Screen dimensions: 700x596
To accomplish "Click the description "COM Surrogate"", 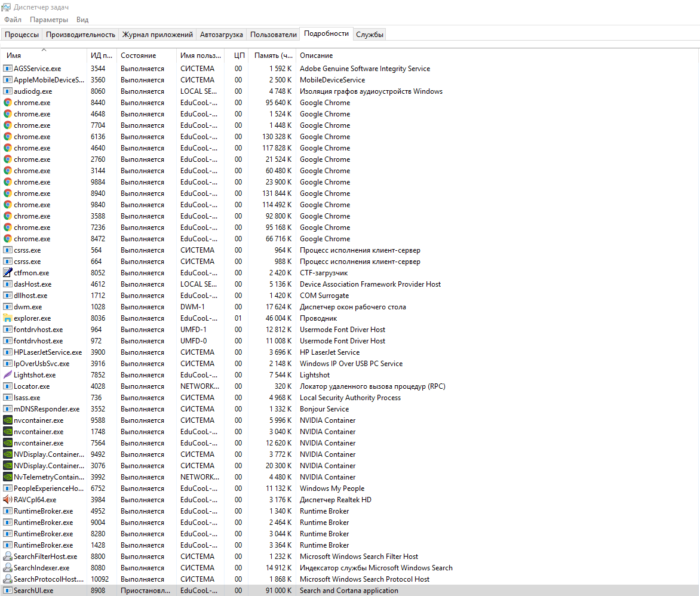I will 324,296.
